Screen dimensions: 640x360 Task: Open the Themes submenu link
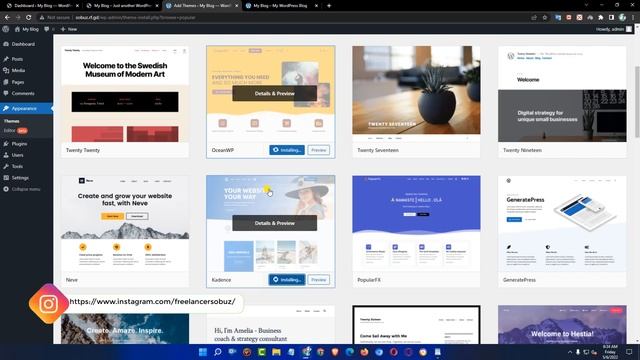coord(11,121)
